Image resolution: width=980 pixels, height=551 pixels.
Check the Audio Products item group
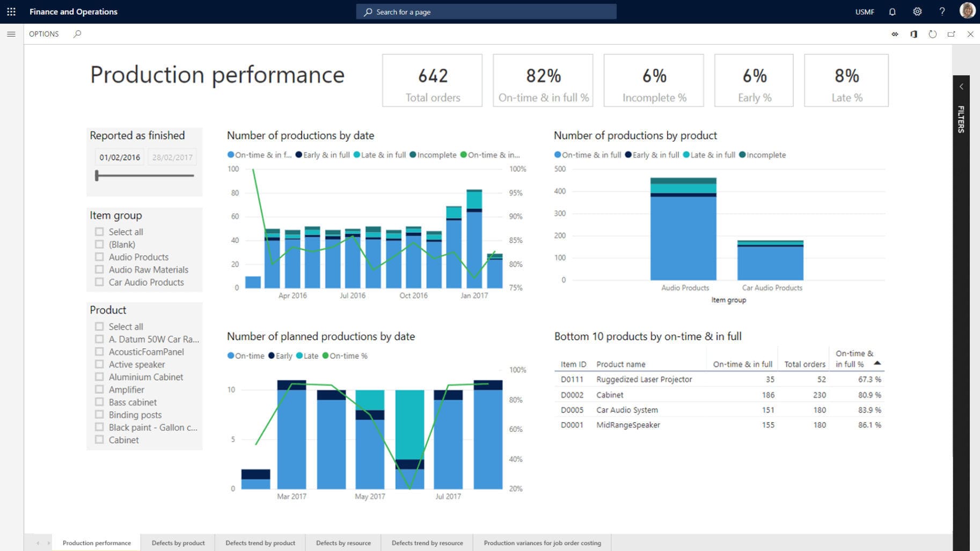pos(99,257)
